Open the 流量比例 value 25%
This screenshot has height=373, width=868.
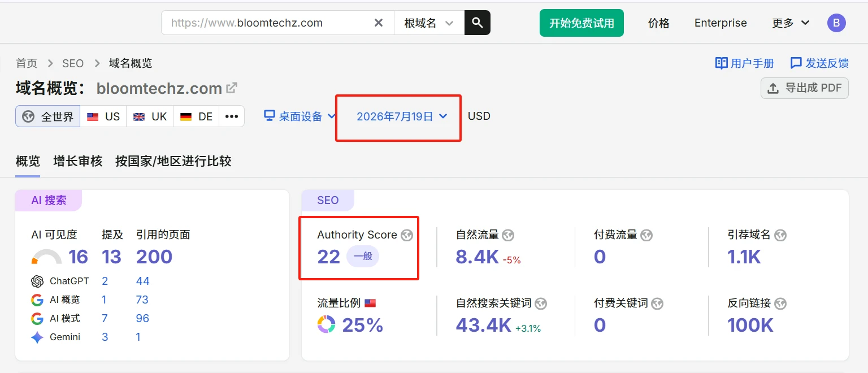[363, 325]
